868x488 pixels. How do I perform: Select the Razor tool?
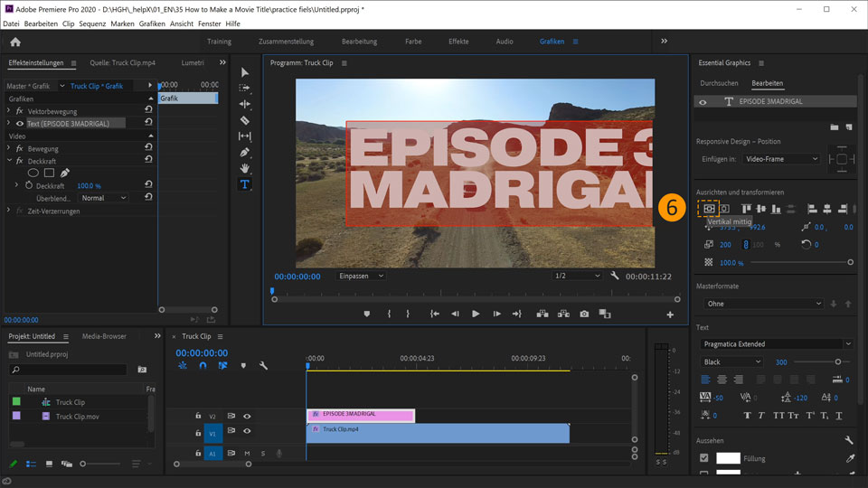[244, 120]
